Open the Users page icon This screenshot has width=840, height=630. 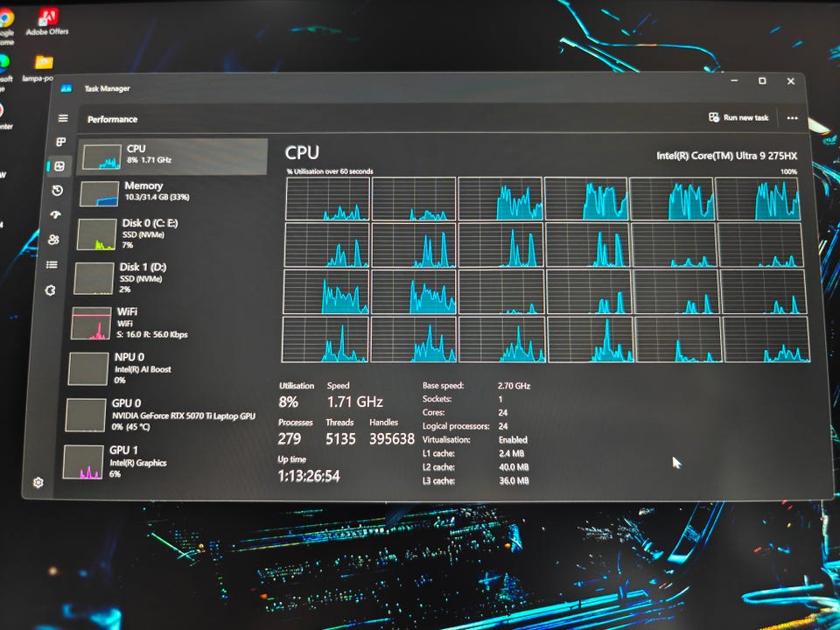(53, 240)
